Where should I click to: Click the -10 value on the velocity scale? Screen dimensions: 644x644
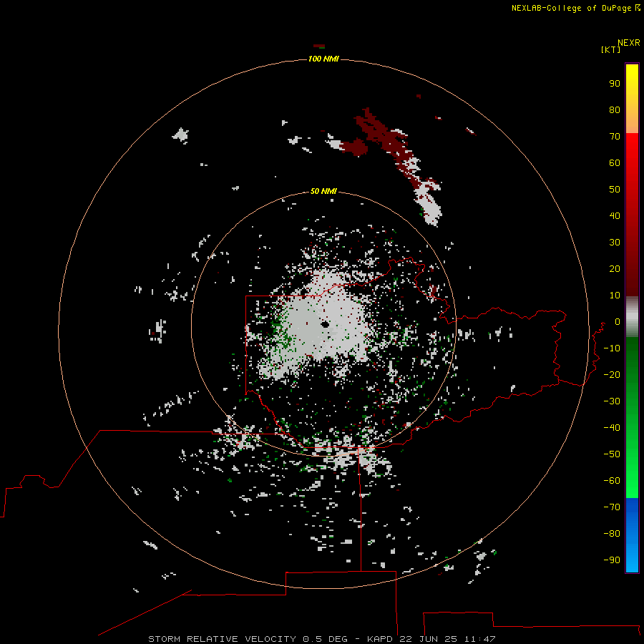click(612, 348)
